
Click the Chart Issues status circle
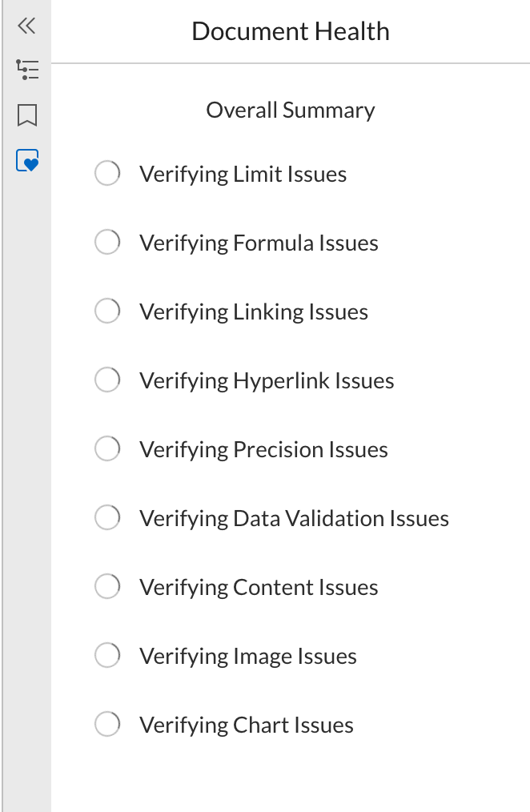tap(107, 724)
